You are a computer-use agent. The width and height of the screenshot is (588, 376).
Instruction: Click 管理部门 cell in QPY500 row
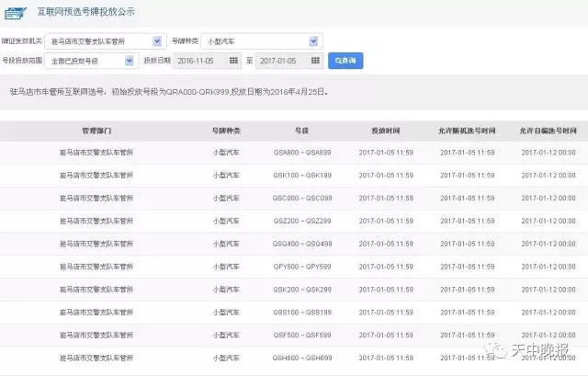pyautogui.click(x=96, y=267)
